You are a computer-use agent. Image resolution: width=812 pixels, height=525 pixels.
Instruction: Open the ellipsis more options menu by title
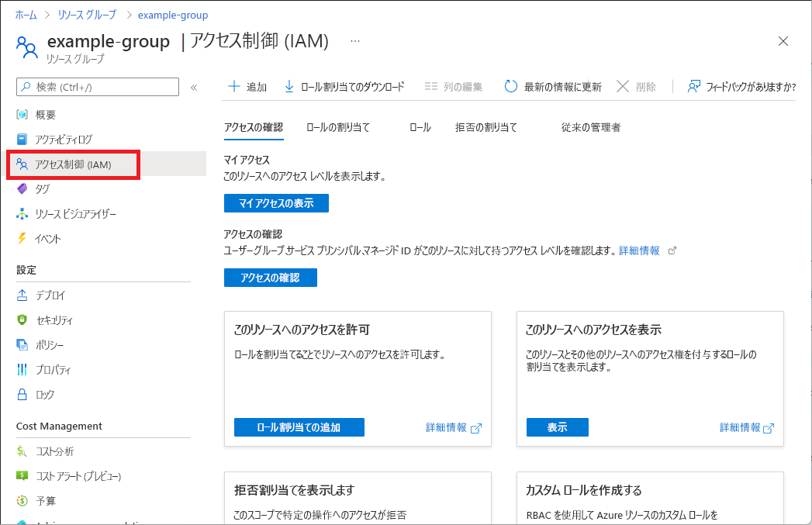354,40
